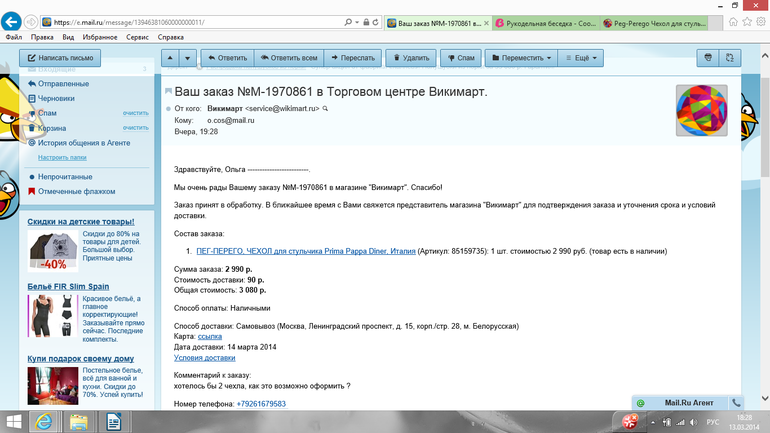
Task: Filter by Отмеченные флажком
Action: (77, 191)
